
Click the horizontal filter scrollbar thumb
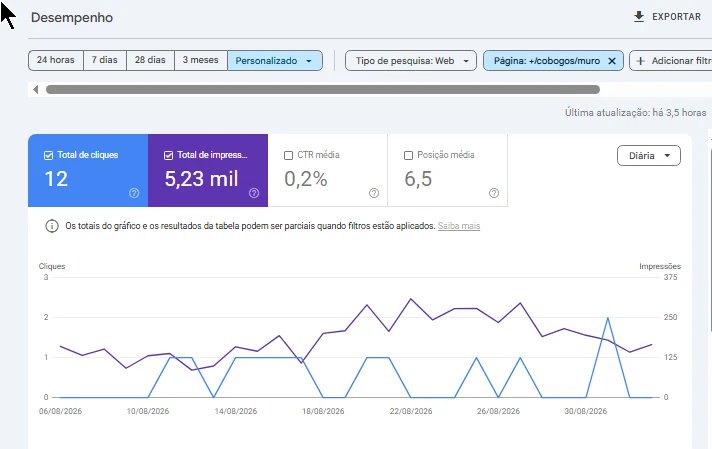click(323, 89)
